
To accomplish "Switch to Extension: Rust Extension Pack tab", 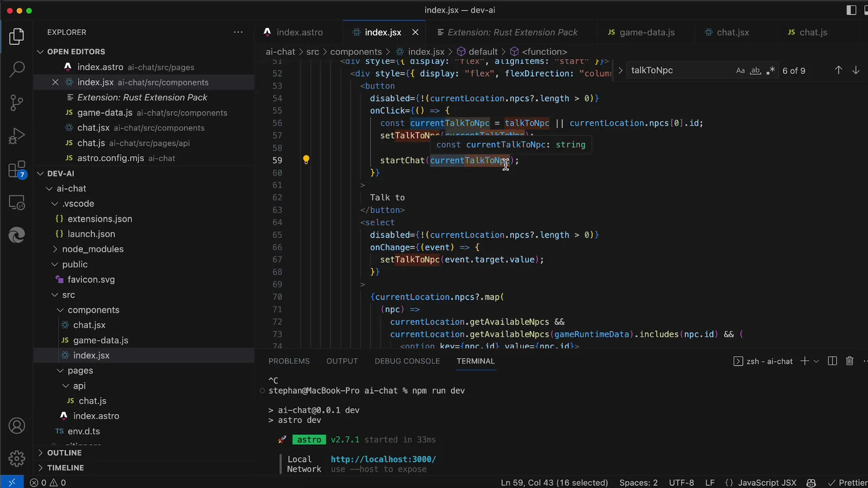I will coord(512,32).
